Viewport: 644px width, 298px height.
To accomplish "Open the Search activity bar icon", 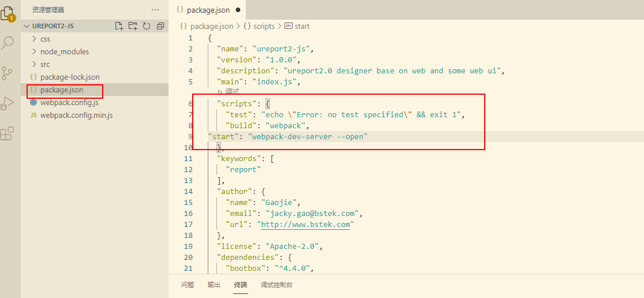I will coord(8,43).
